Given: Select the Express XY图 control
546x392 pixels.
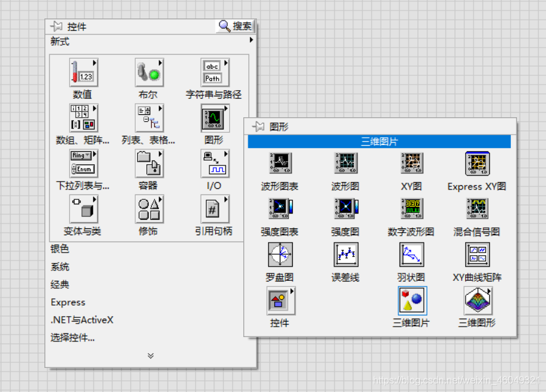Looking at the screenshot, I should [477, 163].
